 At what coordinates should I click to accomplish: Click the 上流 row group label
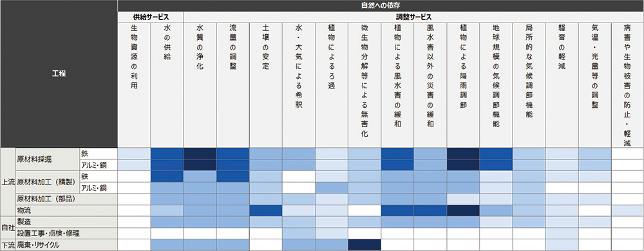[x=7, y=182]
